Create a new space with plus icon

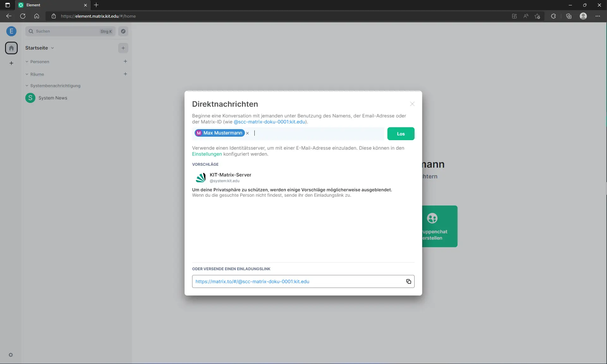pyautogui.click(x=11, y=63)
